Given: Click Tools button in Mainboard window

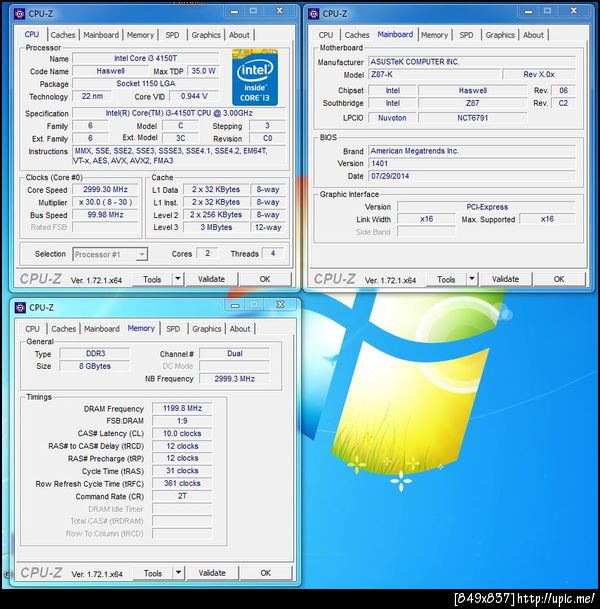Looking at the screenshot, I should tap(446, 279).
